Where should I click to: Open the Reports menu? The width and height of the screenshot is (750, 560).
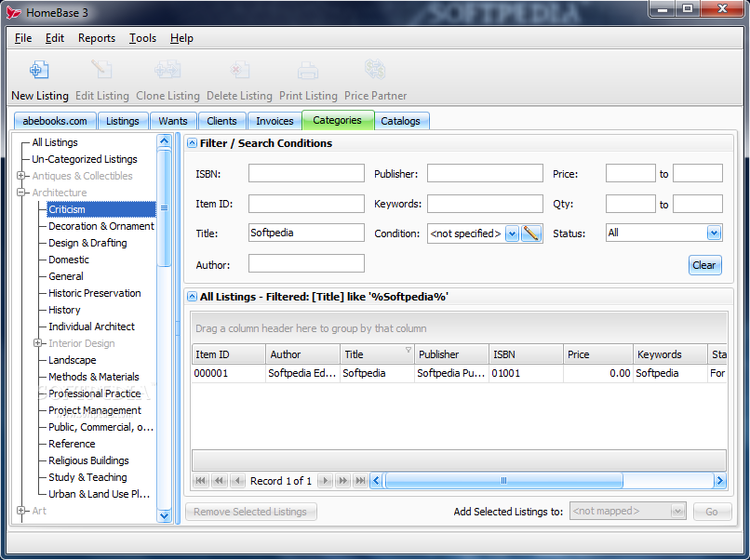tap(97, 38)
